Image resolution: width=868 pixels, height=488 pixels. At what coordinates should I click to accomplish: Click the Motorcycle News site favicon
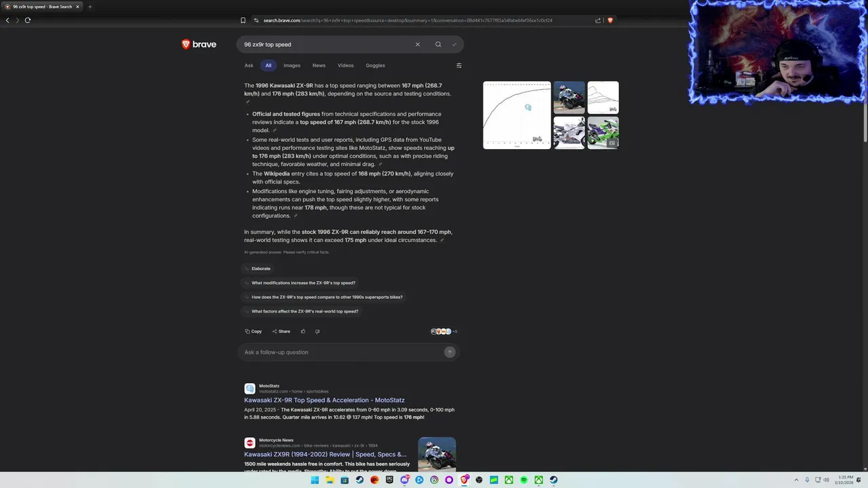(x=250, y=443)
